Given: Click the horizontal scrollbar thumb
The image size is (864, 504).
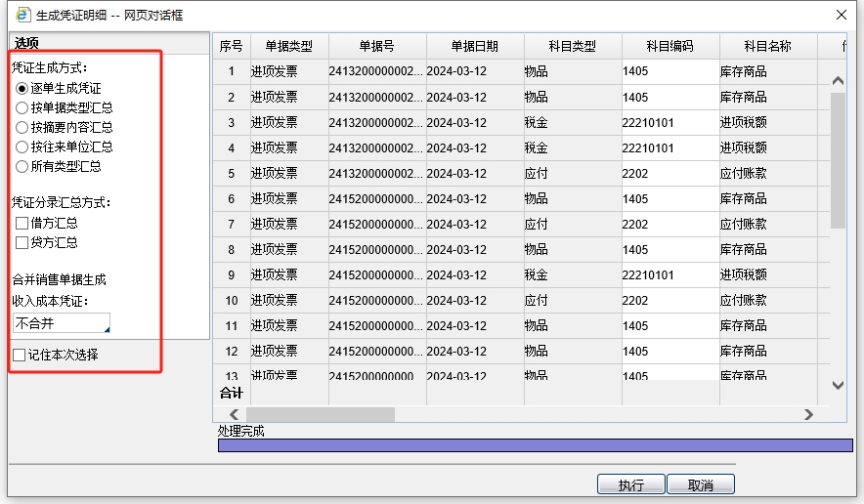Looking at the screenshot, I should pyautogui.click(x=321, y=414).
